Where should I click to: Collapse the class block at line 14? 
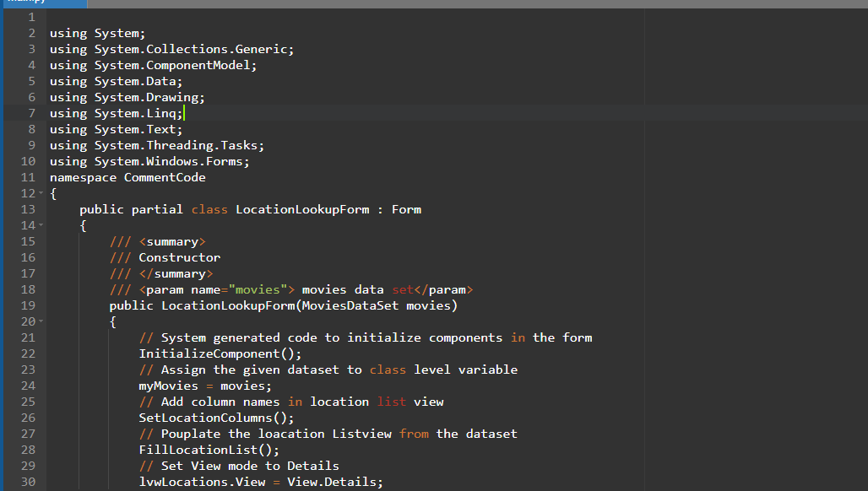coord(41,226)
